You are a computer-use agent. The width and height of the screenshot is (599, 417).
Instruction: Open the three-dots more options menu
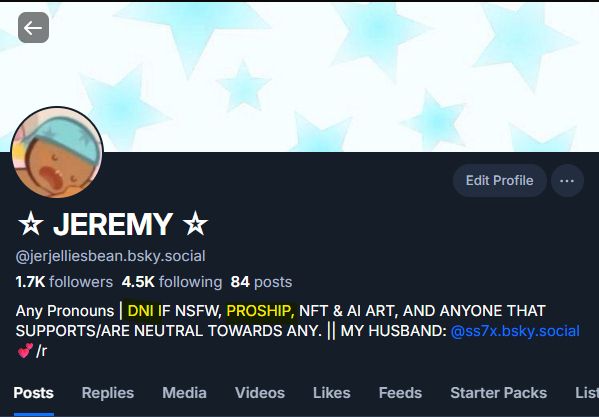(x=567, y=181)
